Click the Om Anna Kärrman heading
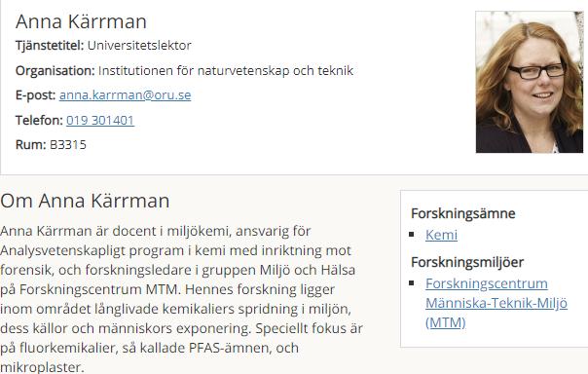 click(x=85, y=201)
